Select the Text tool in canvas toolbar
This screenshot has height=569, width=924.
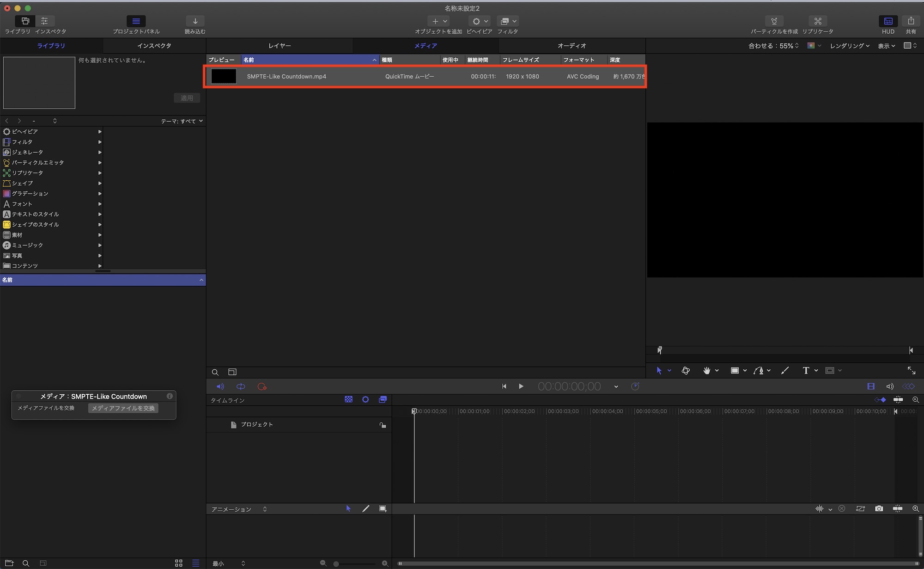point(806,370)
